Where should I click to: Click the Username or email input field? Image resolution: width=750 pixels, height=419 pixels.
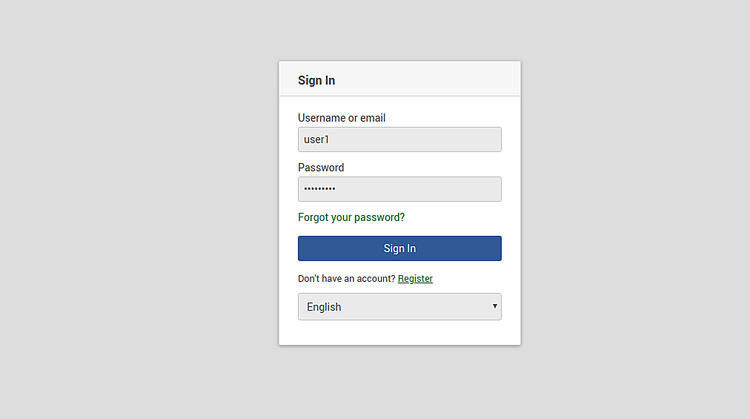399,139
